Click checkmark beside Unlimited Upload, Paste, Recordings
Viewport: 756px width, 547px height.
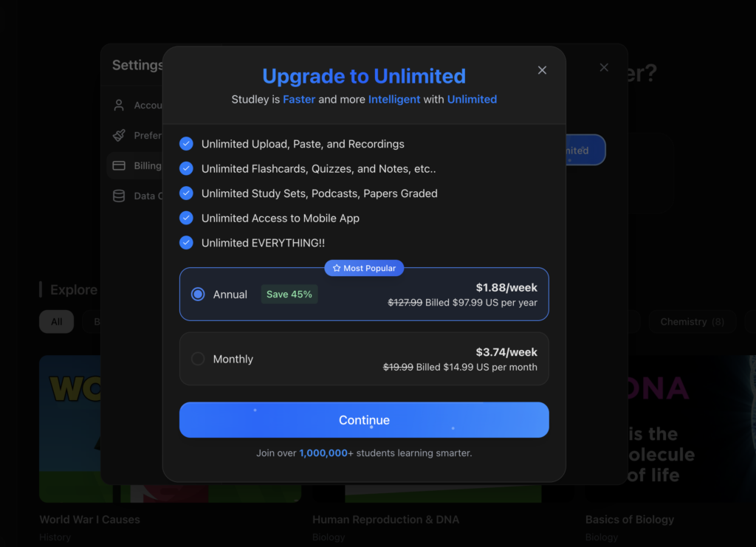coord(187,144)
